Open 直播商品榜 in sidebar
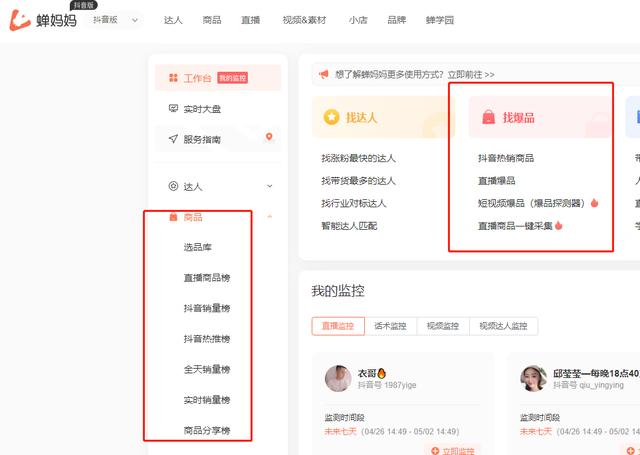Screen dimensions: 640x455 [x=207, y=278]
